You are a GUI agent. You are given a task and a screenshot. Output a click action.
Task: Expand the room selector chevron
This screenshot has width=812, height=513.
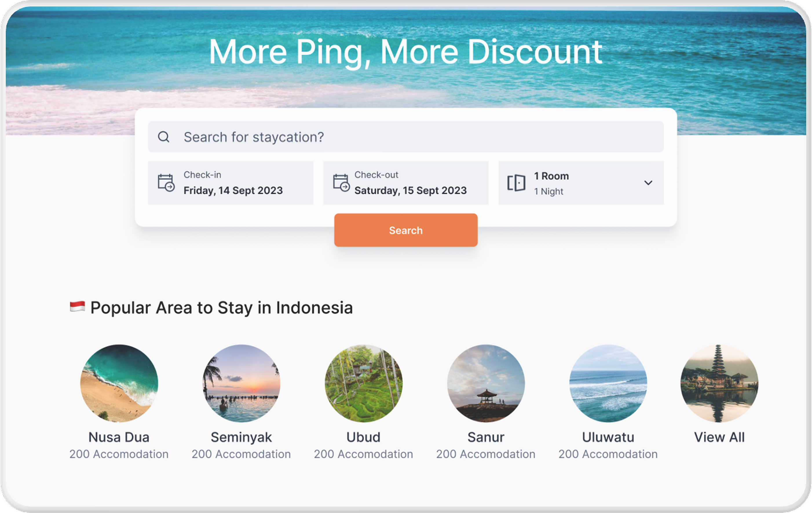(x=648, y=183)
